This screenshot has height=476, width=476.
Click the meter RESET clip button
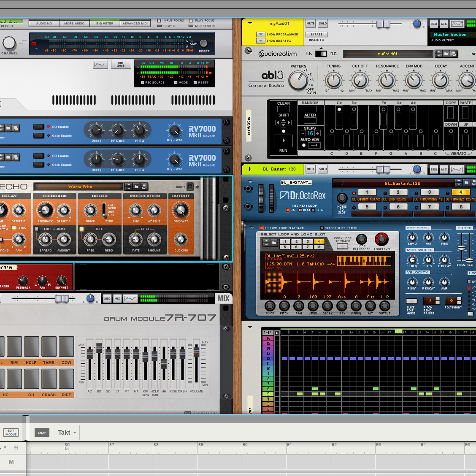(x=204, y=43)
